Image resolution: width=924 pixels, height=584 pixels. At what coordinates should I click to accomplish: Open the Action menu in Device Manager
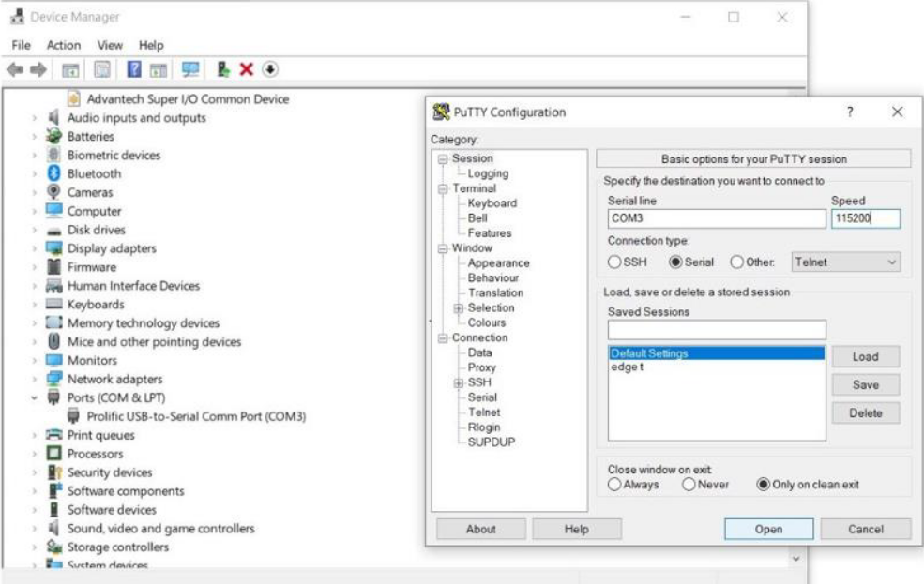(64, 45)
